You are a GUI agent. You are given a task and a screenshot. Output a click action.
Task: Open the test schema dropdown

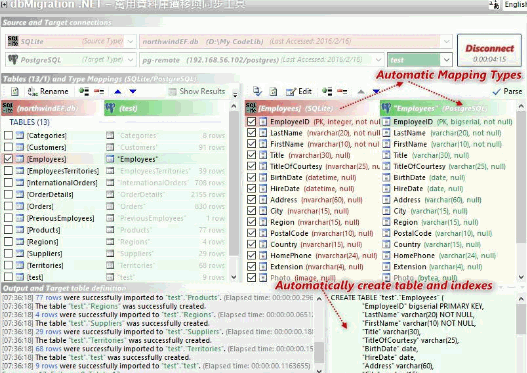(x=446, y=60)
